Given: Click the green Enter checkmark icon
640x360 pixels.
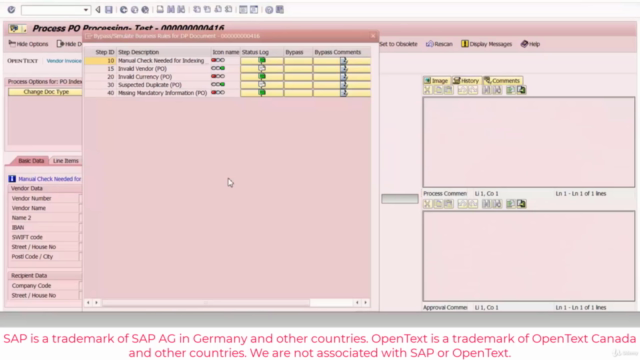Looking at the screenshot, I should 11,9.
